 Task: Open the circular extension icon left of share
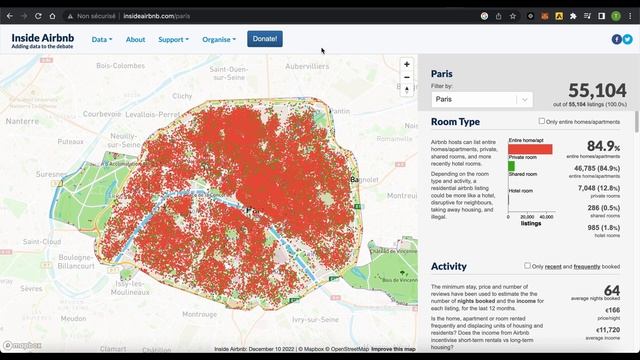click(x=484, y=16)
